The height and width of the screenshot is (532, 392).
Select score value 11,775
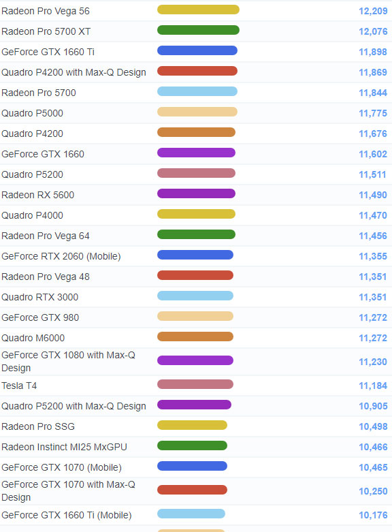(373, 113)
